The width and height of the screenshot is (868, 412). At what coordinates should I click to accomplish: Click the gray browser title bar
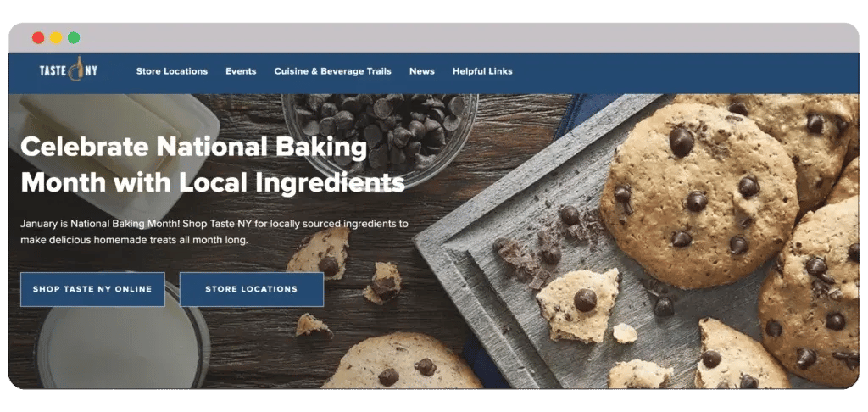click(434, 37)
